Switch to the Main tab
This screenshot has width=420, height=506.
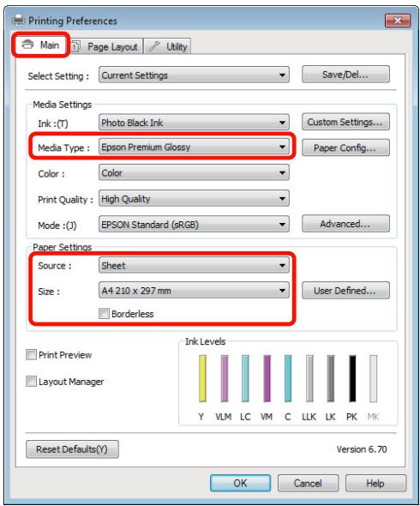[40, 45]
